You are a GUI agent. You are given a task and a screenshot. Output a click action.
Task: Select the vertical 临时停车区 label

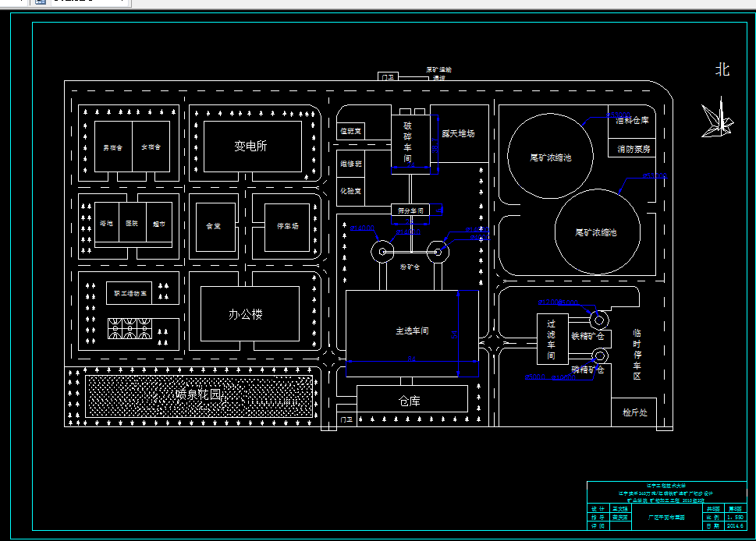[x=637, y=355]
